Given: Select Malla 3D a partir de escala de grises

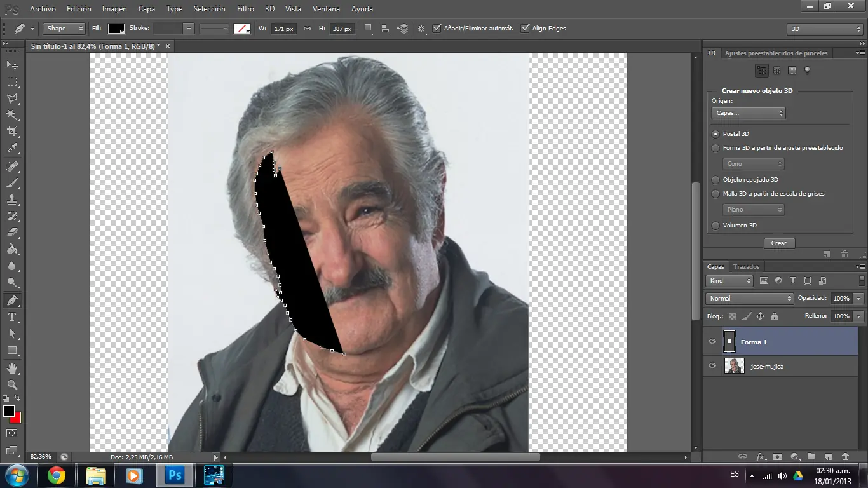Looking at the screenshot, I should [715, 194].
